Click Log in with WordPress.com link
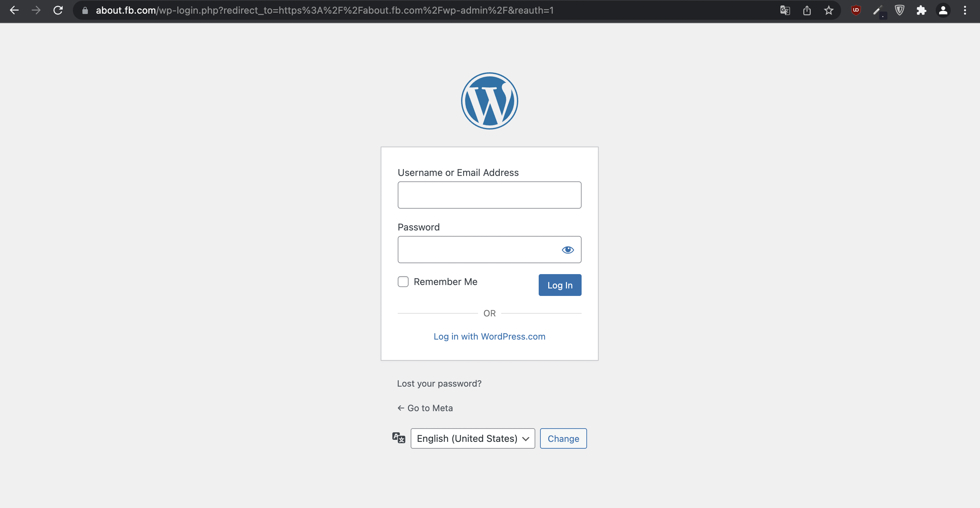This screenshot has height=508, width=980. coord(489,336)
